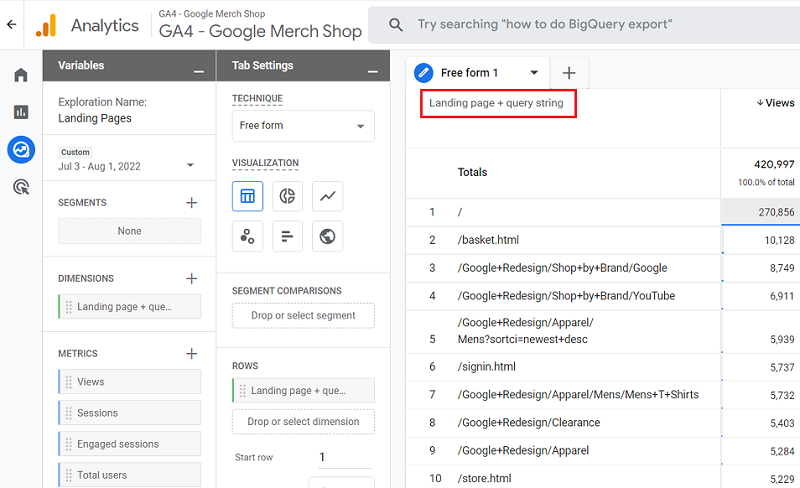The height and width of the screenshot is (488, 800).
Task: Click Drop or select segment box
Action: point(303,315)
